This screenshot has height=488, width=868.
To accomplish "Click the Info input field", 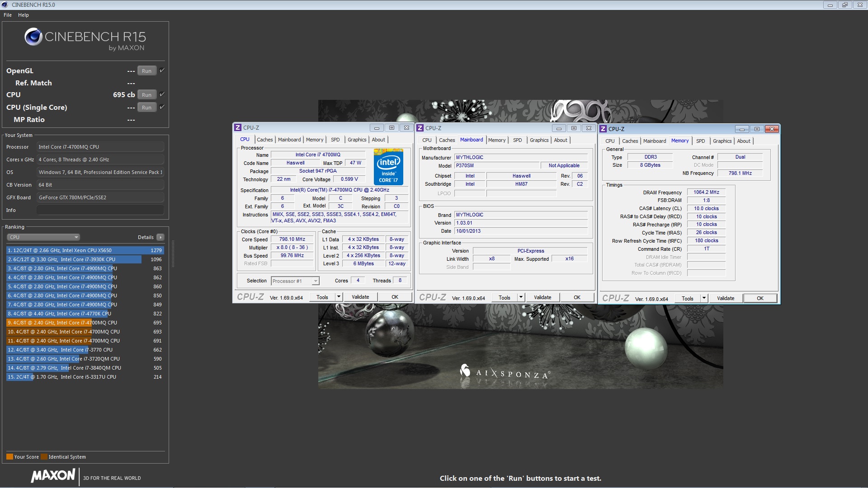I will [100, 210].
